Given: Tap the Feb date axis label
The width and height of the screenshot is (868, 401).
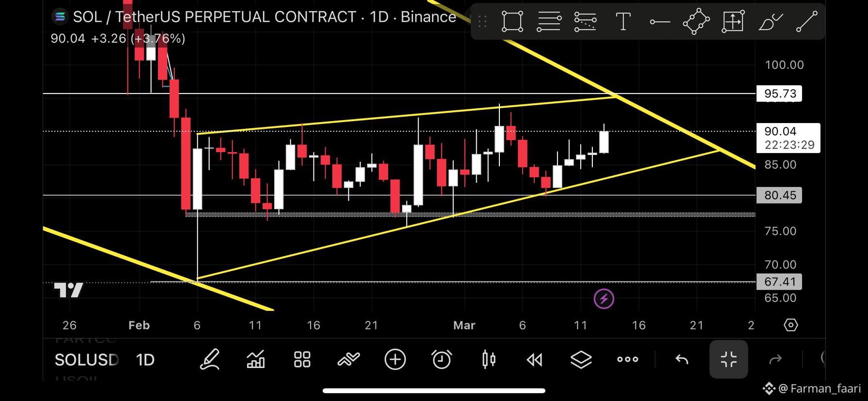Looking at the screenshot, I should [139, 325].
